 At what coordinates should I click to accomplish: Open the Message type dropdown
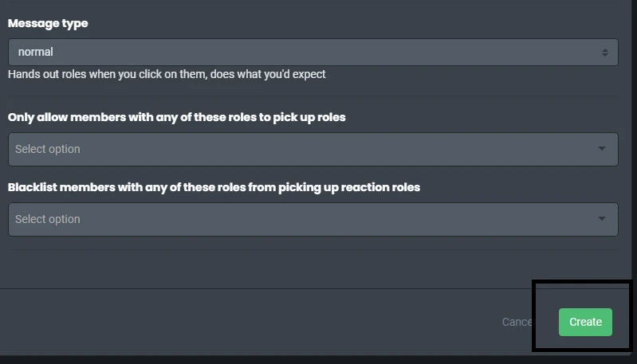[313, 53]
